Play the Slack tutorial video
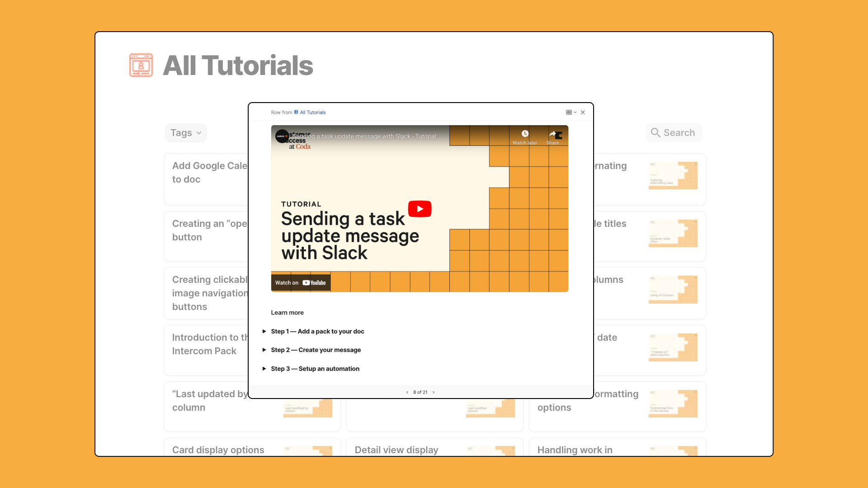 (x=420, y=209)
